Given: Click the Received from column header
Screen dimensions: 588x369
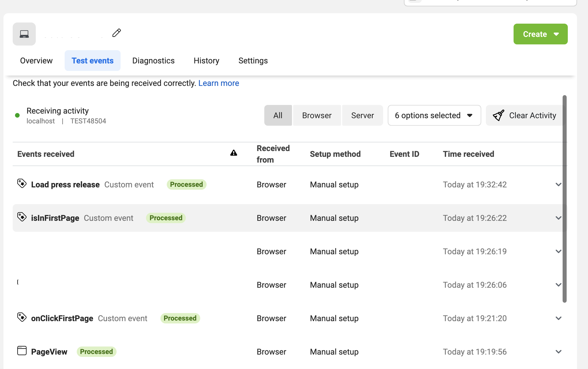Looking at the screenshot, I should click(x=273, y=154).
